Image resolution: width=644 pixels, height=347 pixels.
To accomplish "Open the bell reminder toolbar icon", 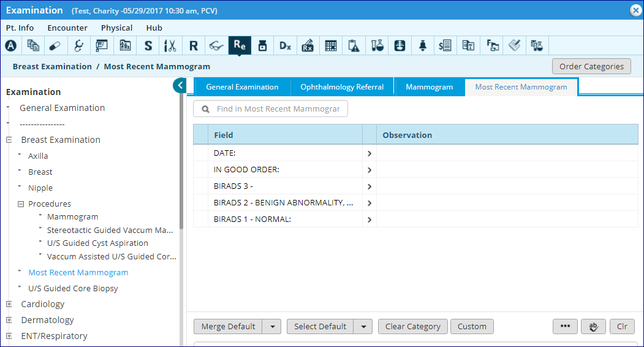I will click(423, 45).
